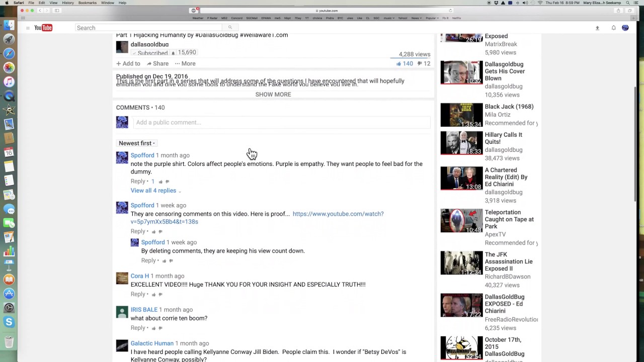Open the Window menu
Screen dimensions: 644x362
pos(108,3)
